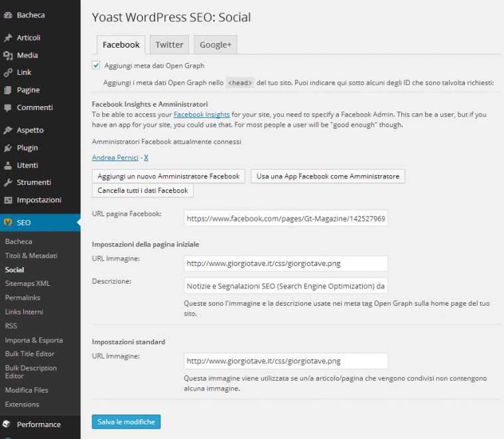The image size is (504, 439).
Task: Click the Yoast SEO menu icon
Action: pos(8,222)
